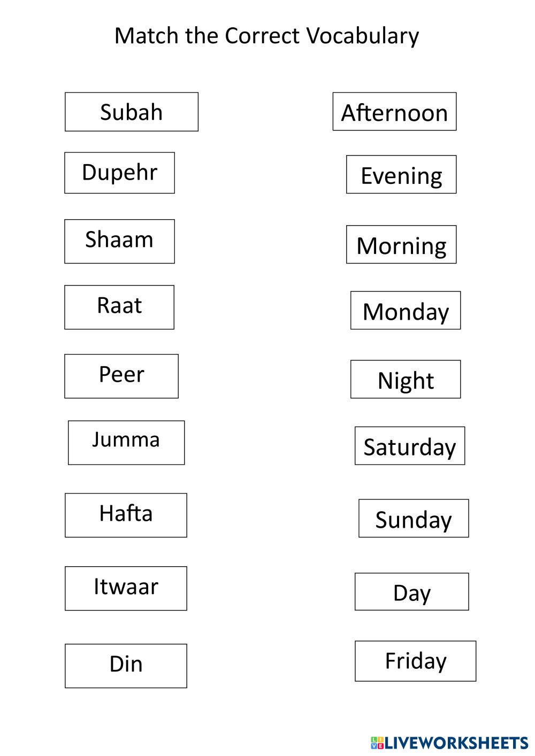Select the Afternoon answer box
This screenshot has height=756, width=535.
point(394,111)
